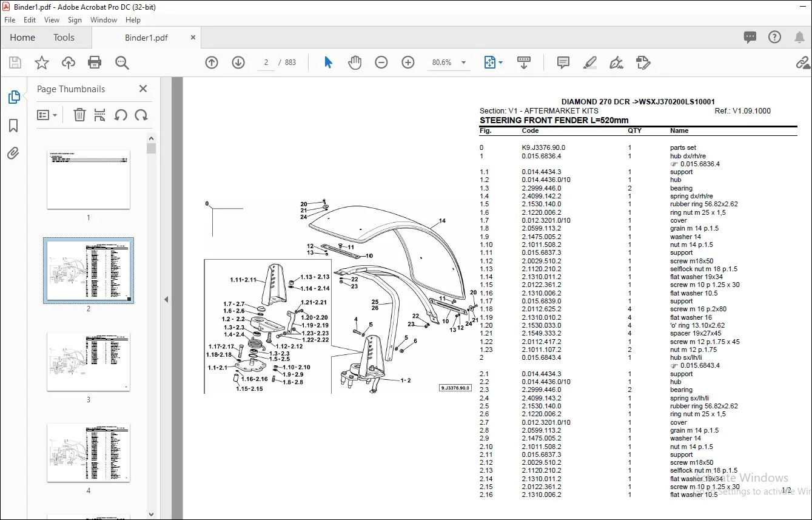Open the Attachments paperclip panel
Viewport: 812px width, 520px height.
(13, 154)
